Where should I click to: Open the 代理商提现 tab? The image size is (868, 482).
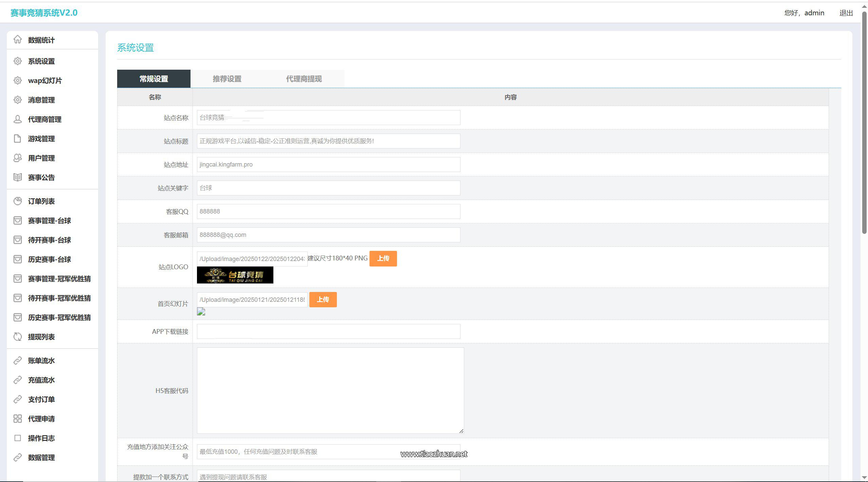click(304, 79)
